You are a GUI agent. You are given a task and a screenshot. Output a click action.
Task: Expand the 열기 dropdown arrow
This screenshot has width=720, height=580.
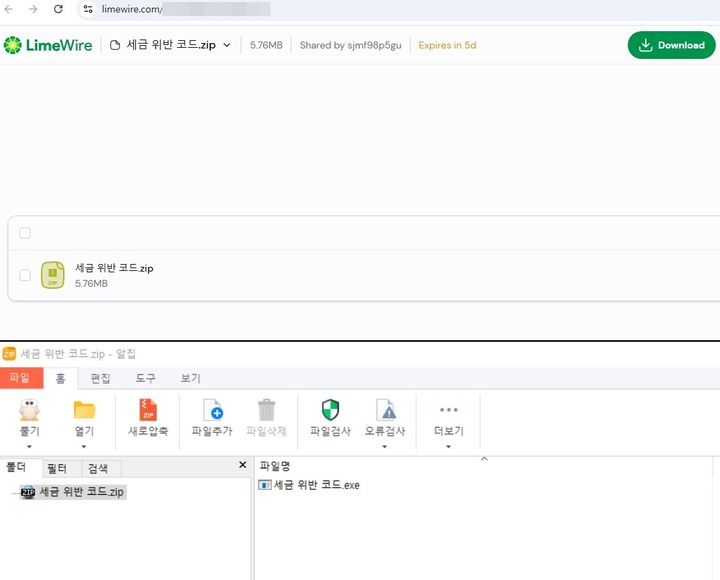pos(84,446)
